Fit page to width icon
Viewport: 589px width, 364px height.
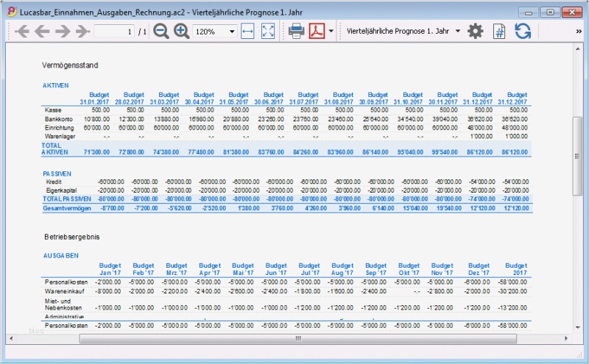247,31
